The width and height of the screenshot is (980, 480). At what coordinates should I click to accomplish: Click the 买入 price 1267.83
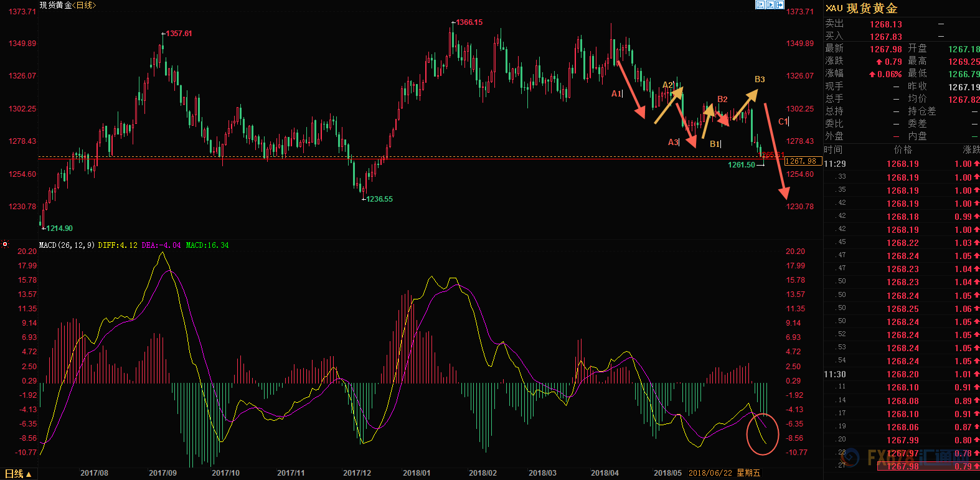pos(885,37)
